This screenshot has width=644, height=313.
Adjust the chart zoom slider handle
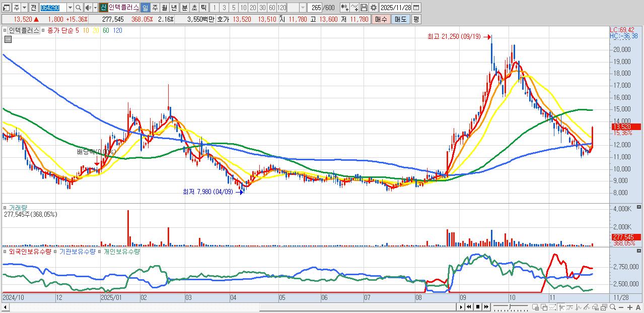(x=510, y=306)
